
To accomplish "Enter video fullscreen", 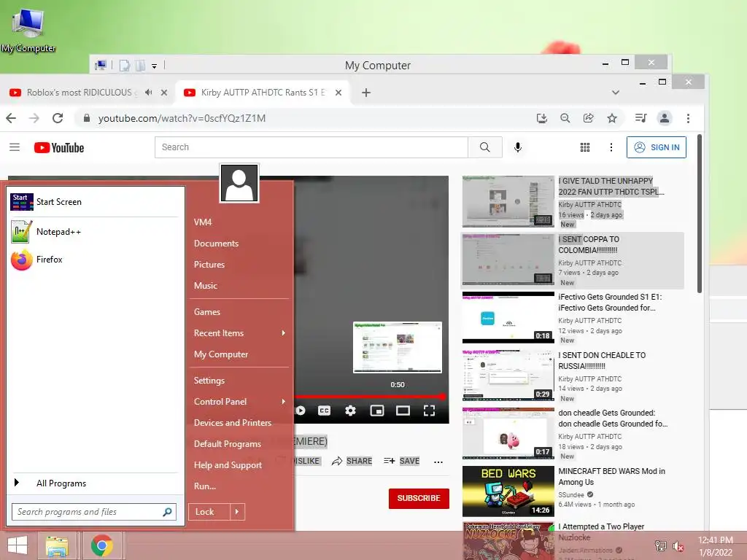I will click(x=429, y=411).
